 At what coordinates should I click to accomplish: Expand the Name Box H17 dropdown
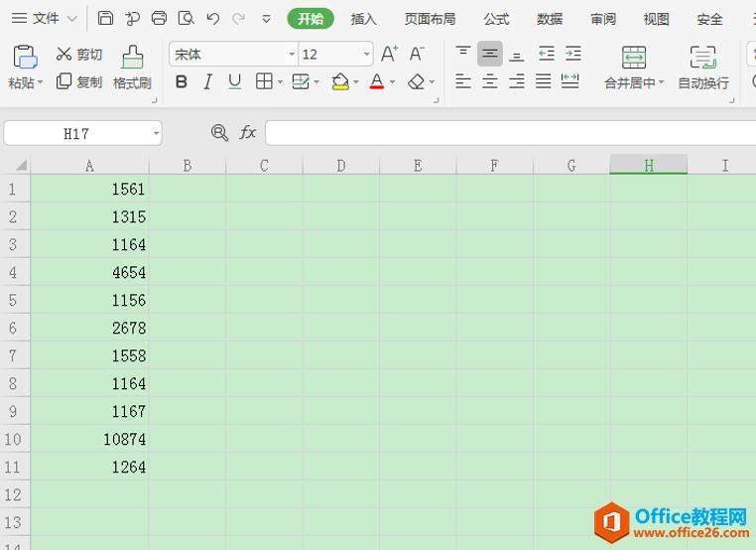click(x=156, y=133)
